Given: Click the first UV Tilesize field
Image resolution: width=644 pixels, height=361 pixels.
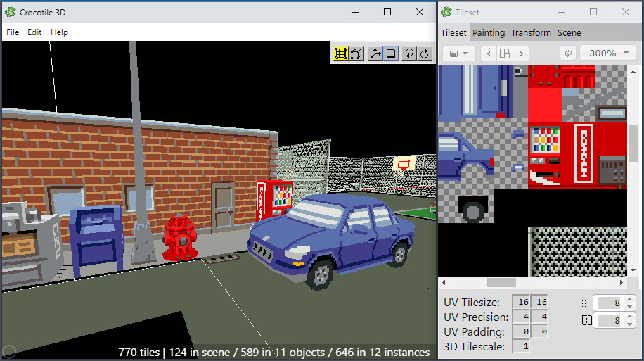Looking at the screenshot, I should click(x=521, y=302).
